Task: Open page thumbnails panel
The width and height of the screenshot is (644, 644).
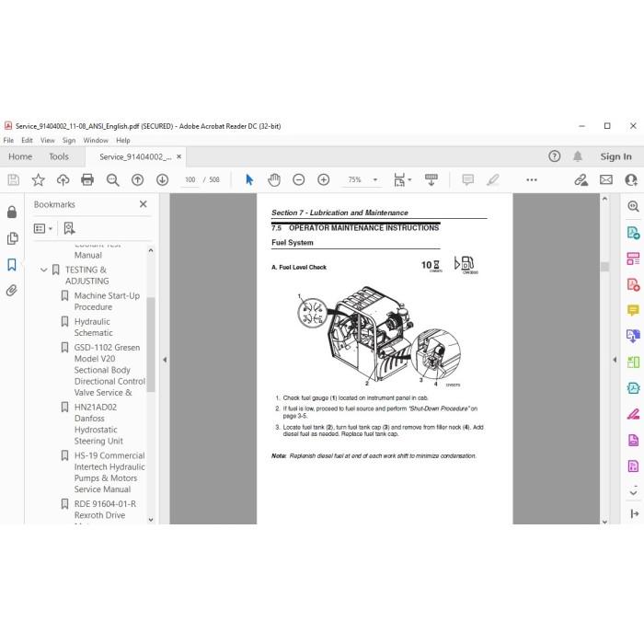Action: (12, 238)
